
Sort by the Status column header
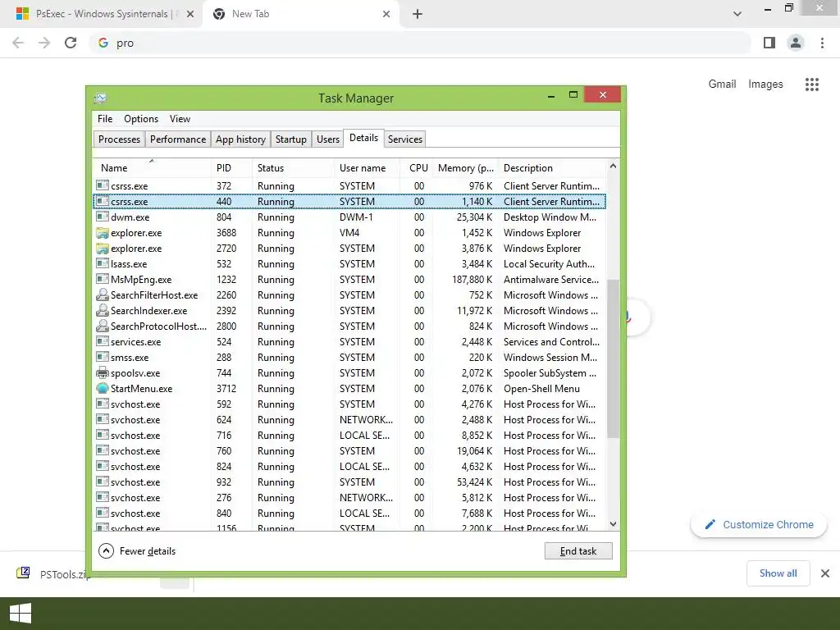[x=293, y=167]
